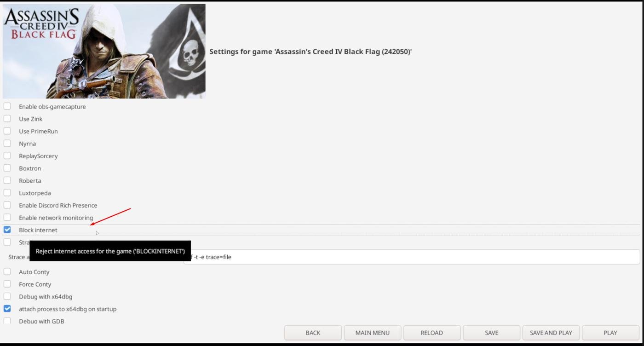The image size is (644, 346).
Task: Click the Strace arguments text field
Action: (x=411, y=257)
